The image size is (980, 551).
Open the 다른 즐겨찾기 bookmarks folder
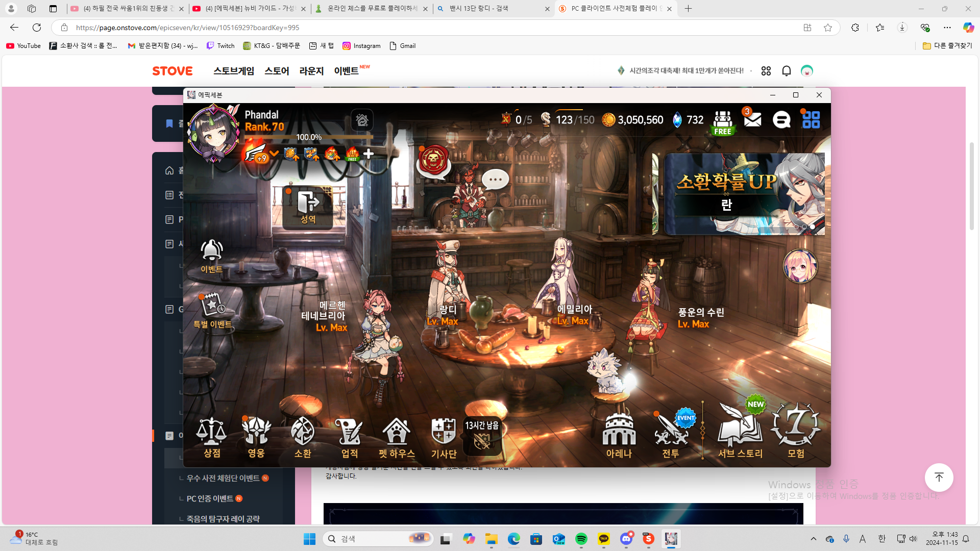(x=947, y=46)
